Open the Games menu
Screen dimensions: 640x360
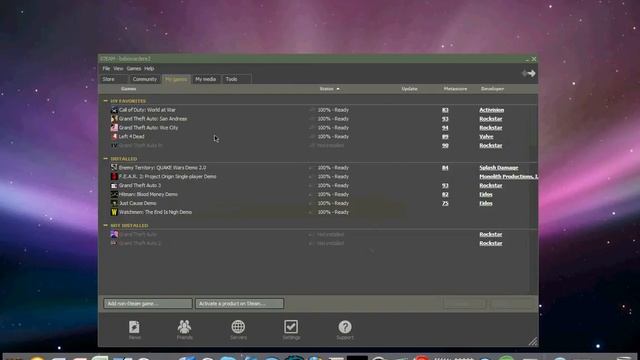(x=133, y=69)
